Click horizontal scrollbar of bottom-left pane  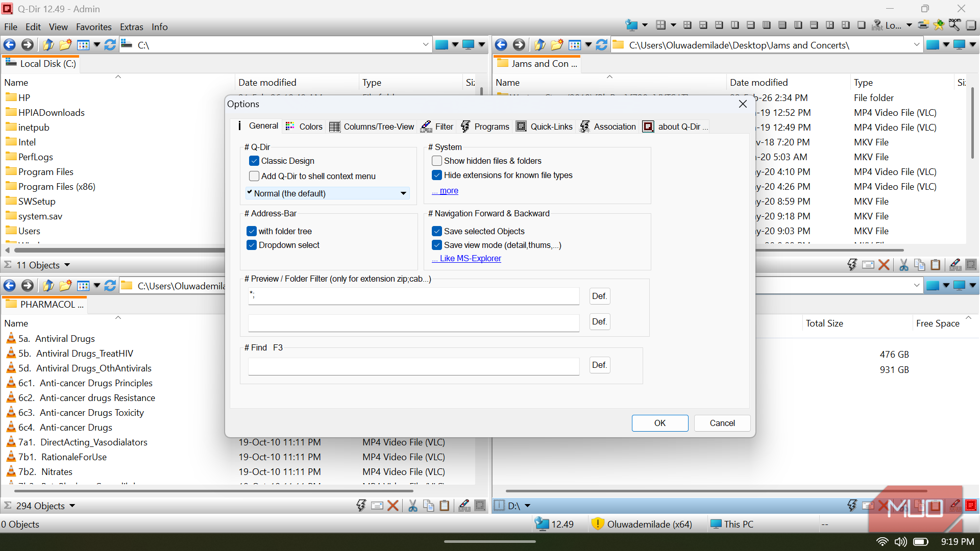[213, 491]
